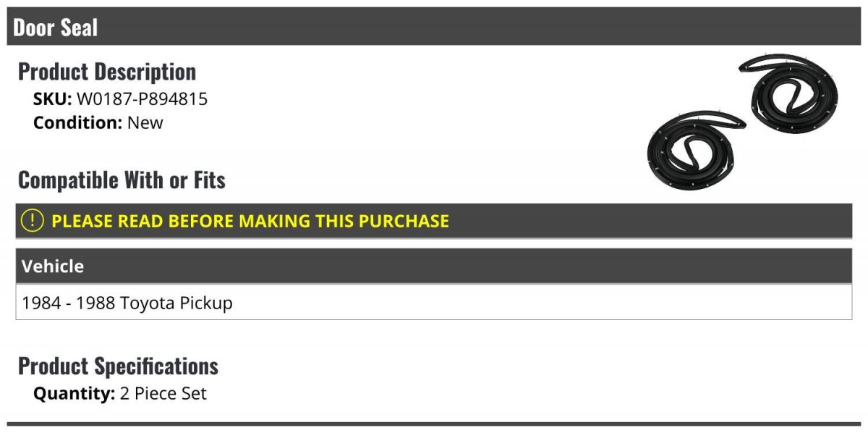Click the upper-right door seal in image
This screenshot has height=433, width=868.
pos(790,91)
